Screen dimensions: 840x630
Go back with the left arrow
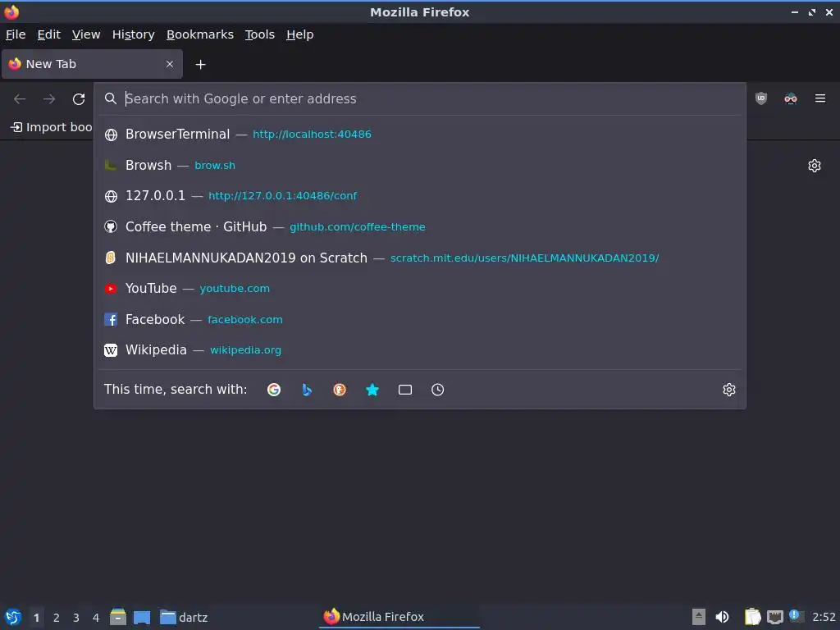20,99
